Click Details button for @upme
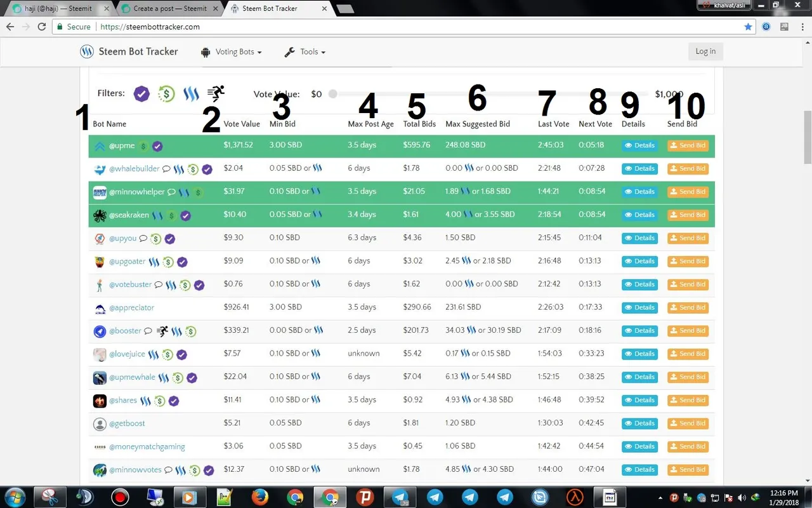812x508 pixels. pyautogui.click(x=639, y=145)
